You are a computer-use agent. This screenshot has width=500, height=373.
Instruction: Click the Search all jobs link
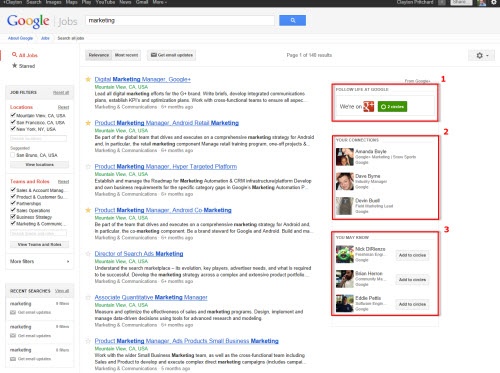pyautogui.click(x=71, y=38)
